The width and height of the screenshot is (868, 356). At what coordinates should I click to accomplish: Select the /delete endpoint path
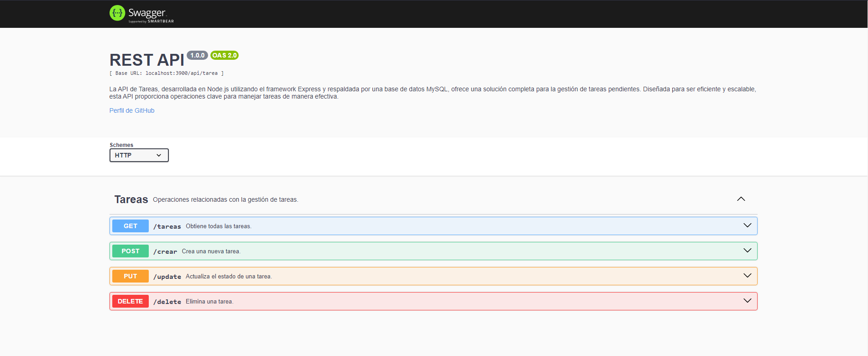(x=167, y=302)
